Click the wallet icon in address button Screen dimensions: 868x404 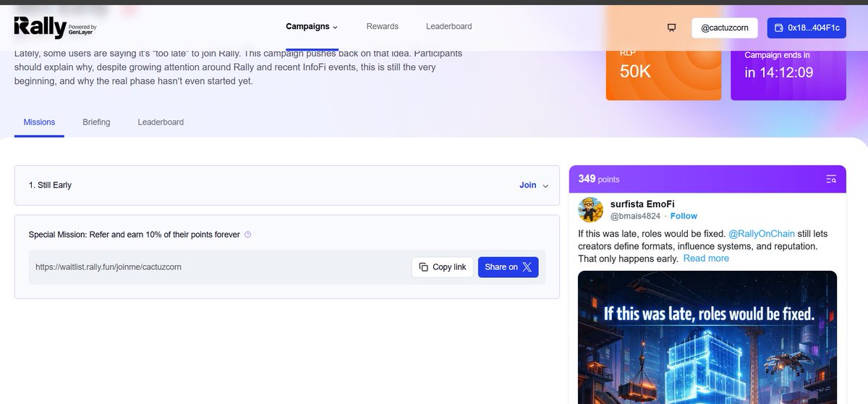click(779, 28)
